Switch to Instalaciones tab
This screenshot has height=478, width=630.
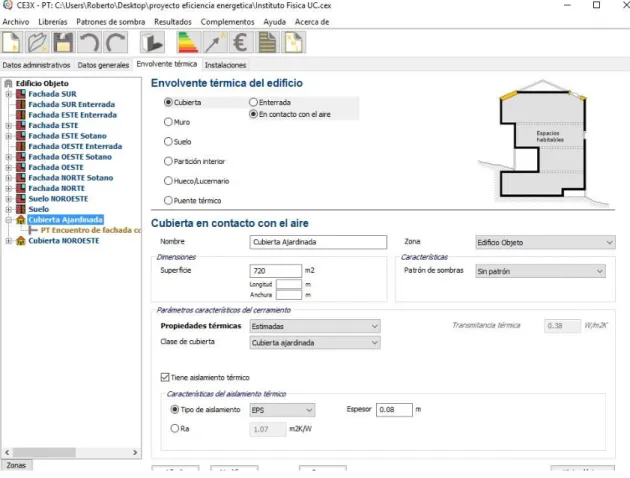coord(225,65)
